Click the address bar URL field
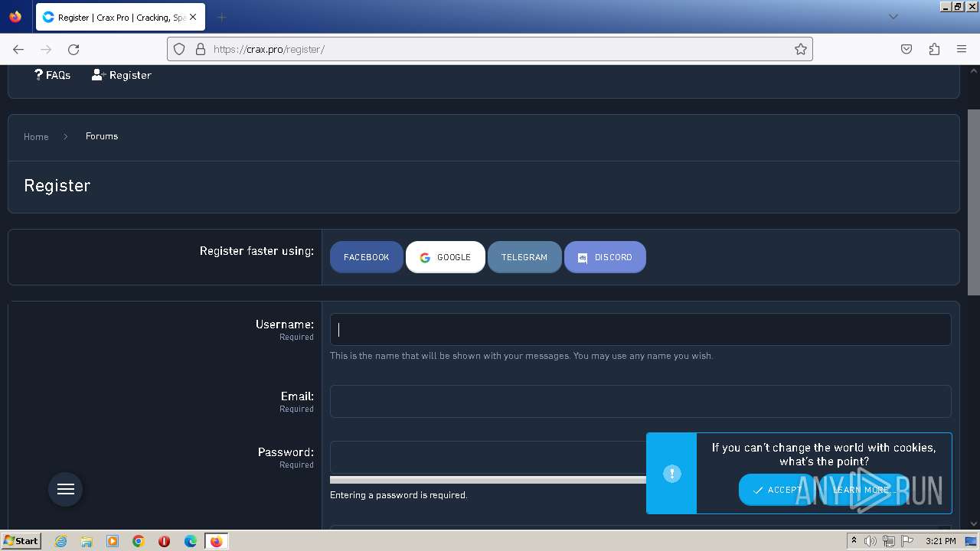 click(490, 49)
